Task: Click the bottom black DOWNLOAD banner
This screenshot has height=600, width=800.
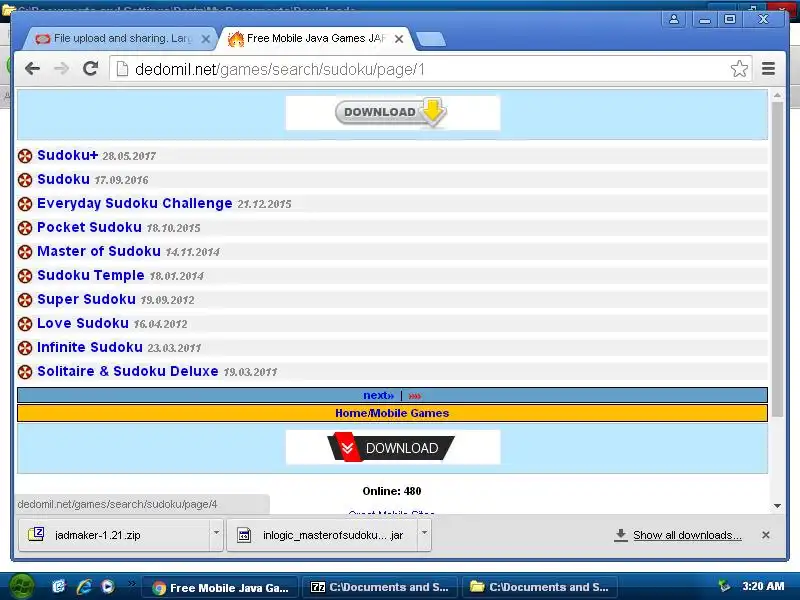Action: click(392, 447)
